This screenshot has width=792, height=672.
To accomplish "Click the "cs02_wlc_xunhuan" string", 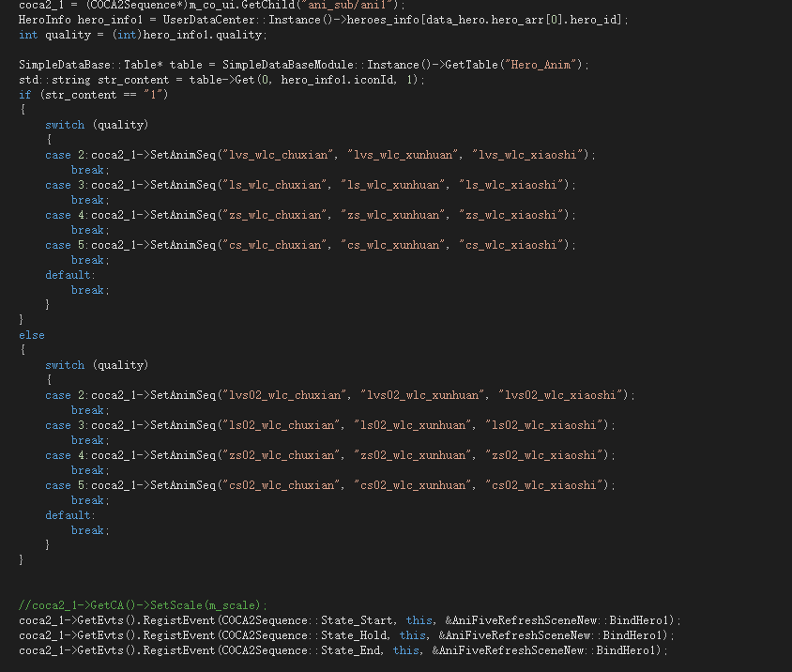I will (x=413, y=485).
